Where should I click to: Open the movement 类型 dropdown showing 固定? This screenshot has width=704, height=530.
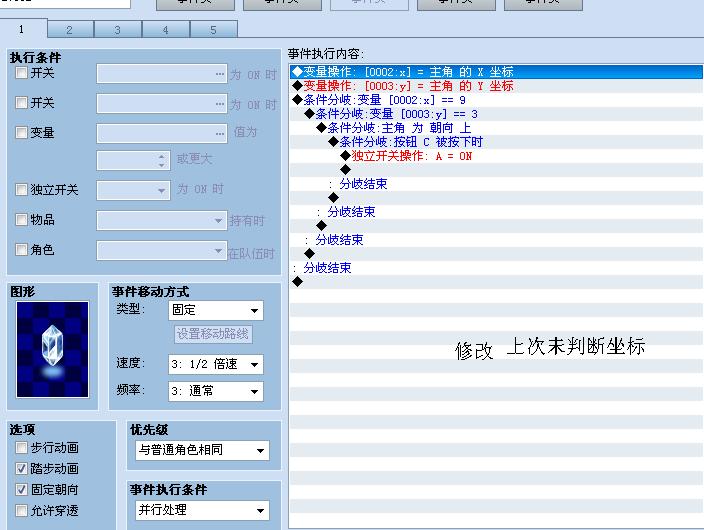[x=216, y=310]
